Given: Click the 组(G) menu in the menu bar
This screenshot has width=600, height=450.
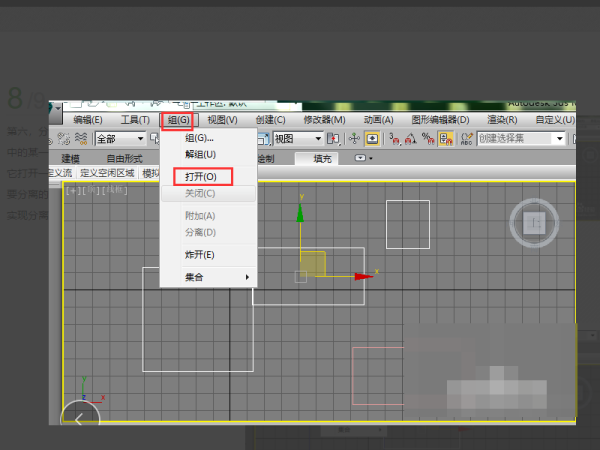Looking at the screenshot, I should point(179,120).
